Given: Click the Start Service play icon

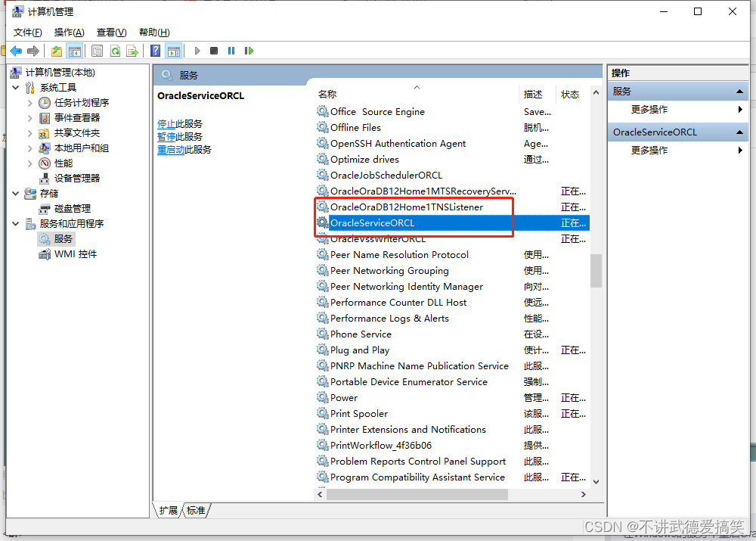Looking at the screenshot, I should coord(197,51).
